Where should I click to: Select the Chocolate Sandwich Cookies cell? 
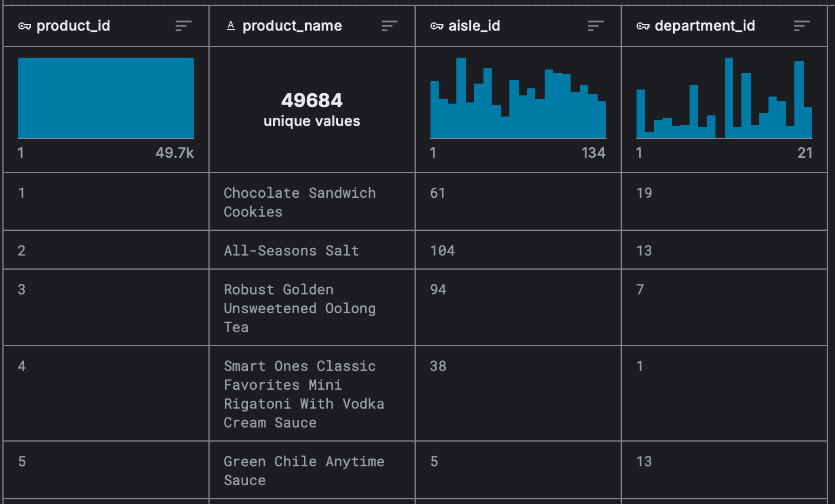299,202
